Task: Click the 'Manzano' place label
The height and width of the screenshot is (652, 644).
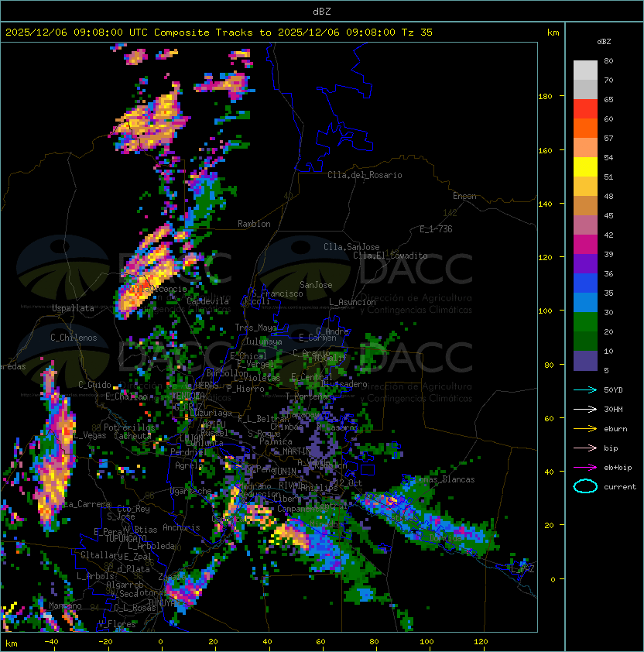Action: [x=65, y=606]
